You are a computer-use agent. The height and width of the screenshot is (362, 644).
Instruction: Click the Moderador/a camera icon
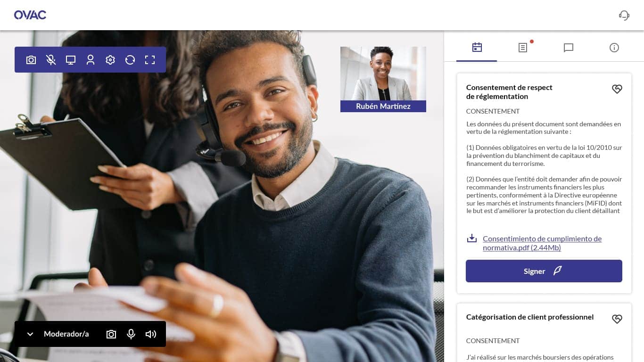tap(111, 334)
